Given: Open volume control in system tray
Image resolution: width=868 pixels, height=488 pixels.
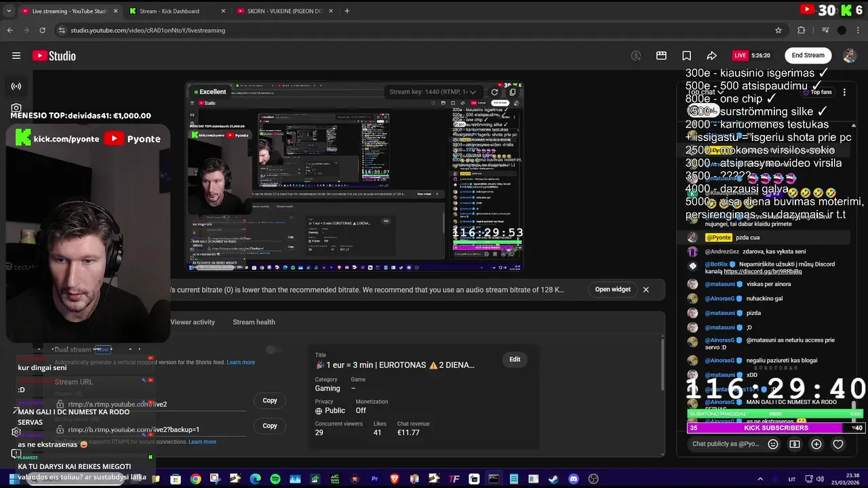Looking at the screenshot, I should coord(819,479).
